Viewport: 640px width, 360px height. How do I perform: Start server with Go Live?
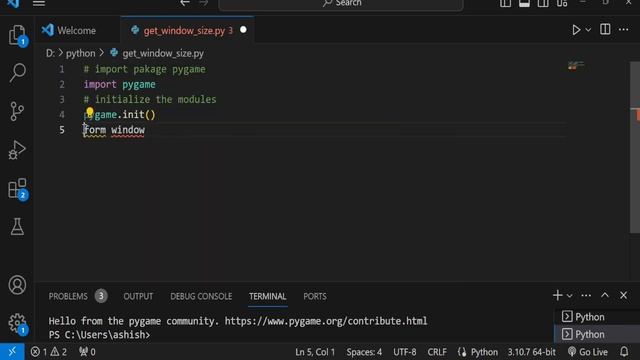click(588, 352)
